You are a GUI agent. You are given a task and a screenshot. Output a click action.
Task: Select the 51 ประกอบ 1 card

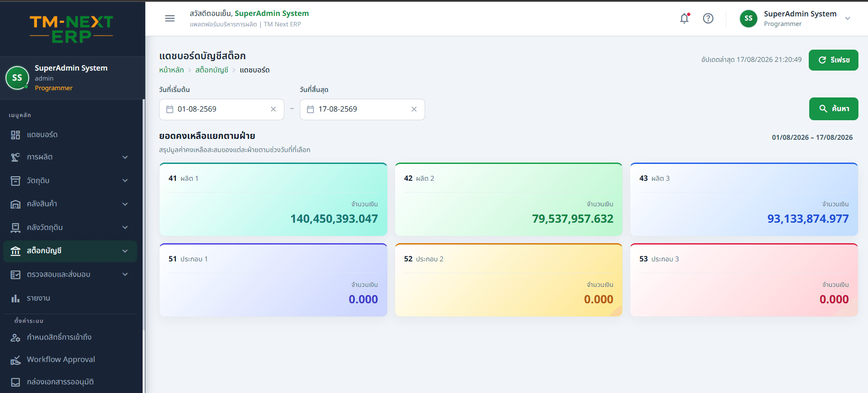pos(273,280)
